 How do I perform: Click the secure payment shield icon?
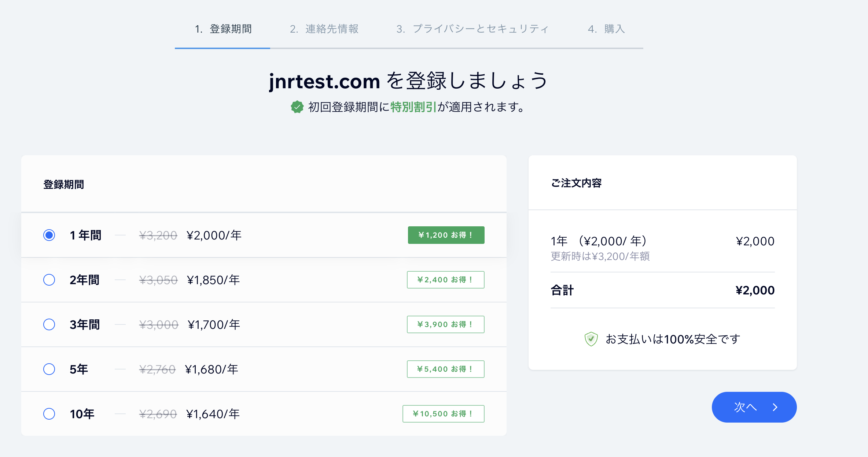pos(591,339)
